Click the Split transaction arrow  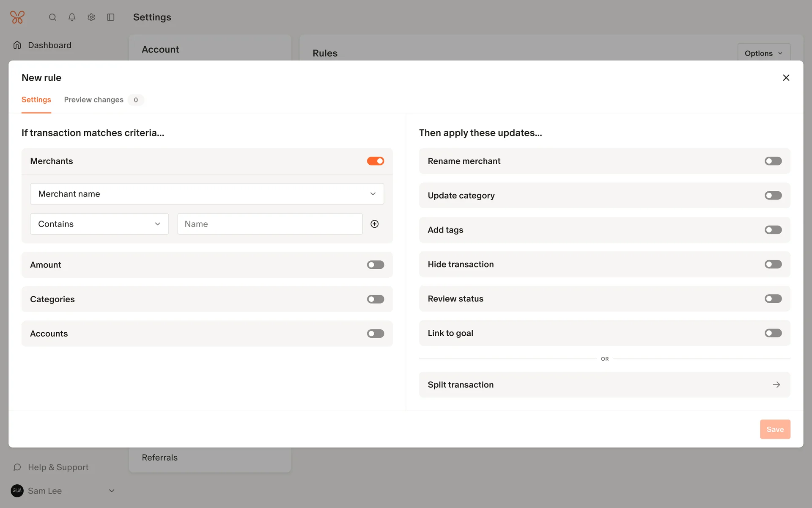[x=776, y=385]
